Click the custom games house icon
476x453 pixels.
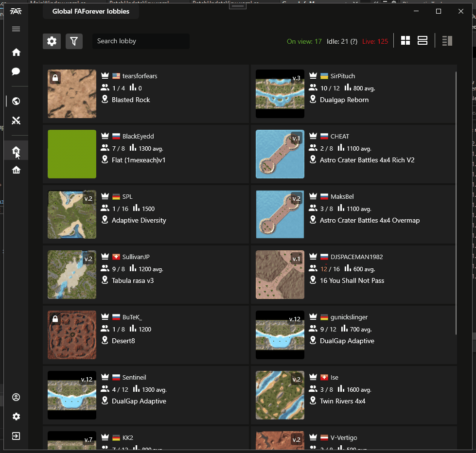pyautogui.click(x=16, y=150)
